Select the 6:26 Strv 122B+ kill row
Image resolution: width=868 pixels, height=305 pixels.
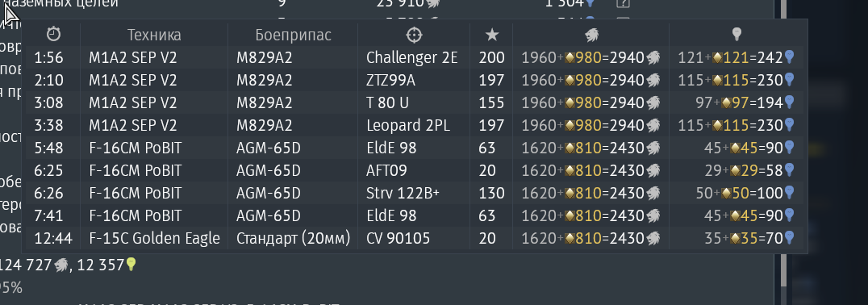[x=415, y=193]
